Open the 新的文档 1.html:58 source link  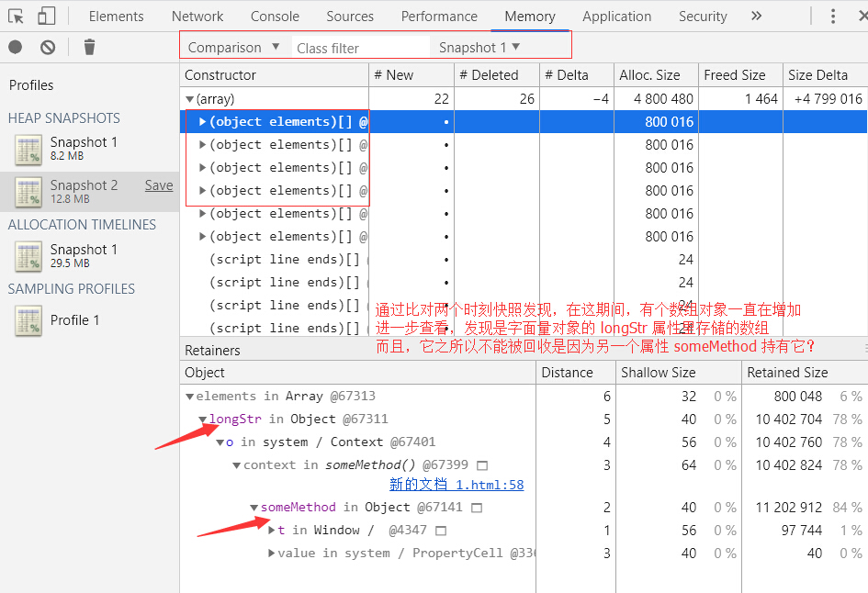[x=456, y=485]
